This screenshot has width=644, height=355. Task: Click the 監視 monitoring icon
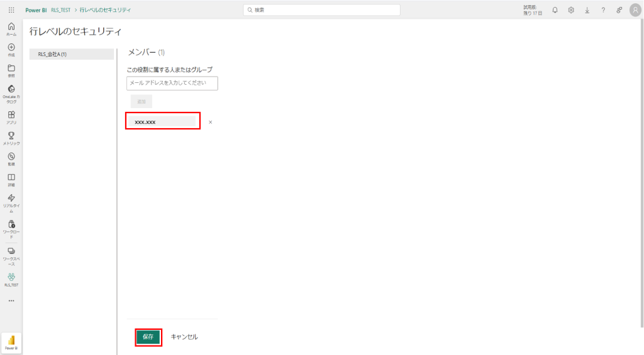tap(11, 158)
